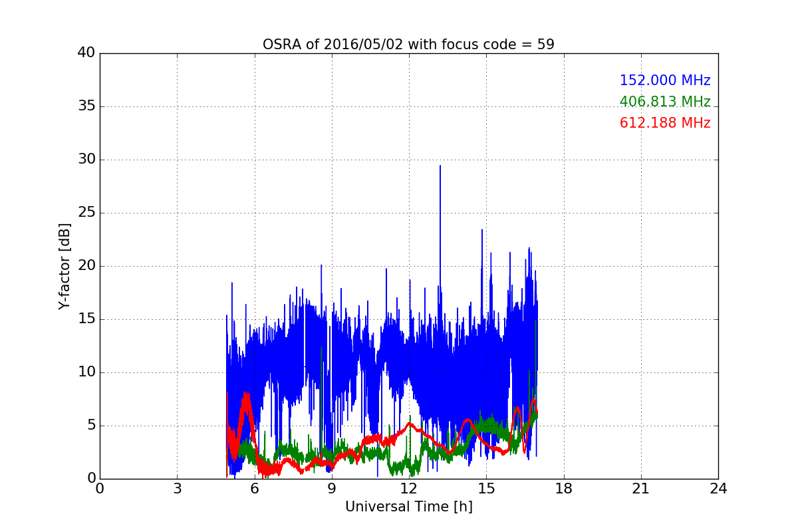Select the 612.188 MHz legend label
Screen dimensions: 798x532
click(x=665, y=123)
